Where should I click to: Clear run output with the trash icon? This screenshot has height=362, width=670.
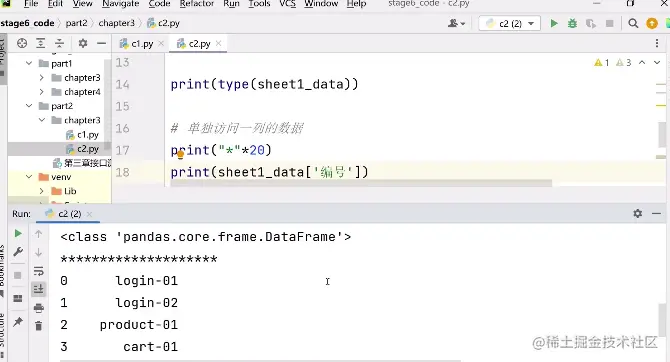point(38,326)
